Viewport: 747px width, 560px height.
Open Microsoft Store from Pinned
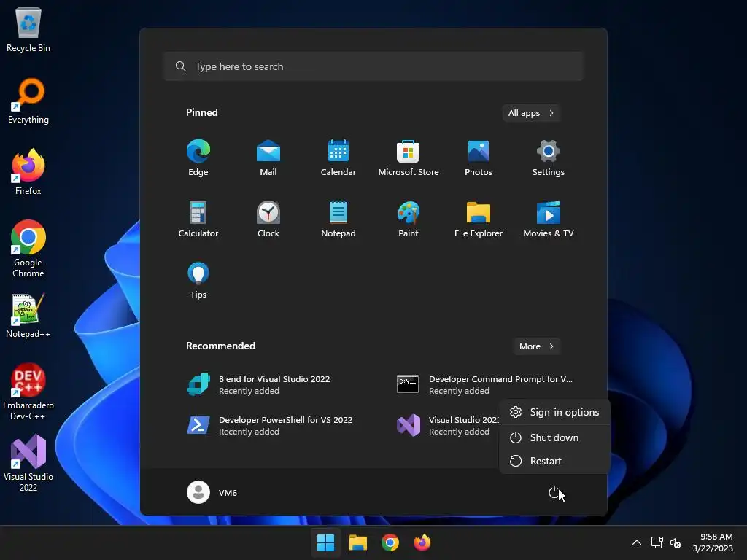(409, 158)
